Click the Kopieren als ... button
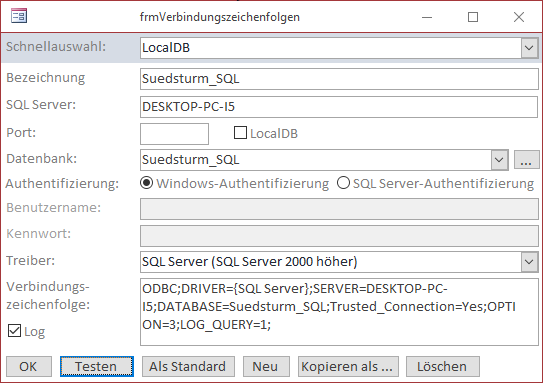Screen dimensions: 543x383 [x=348, y=366]
